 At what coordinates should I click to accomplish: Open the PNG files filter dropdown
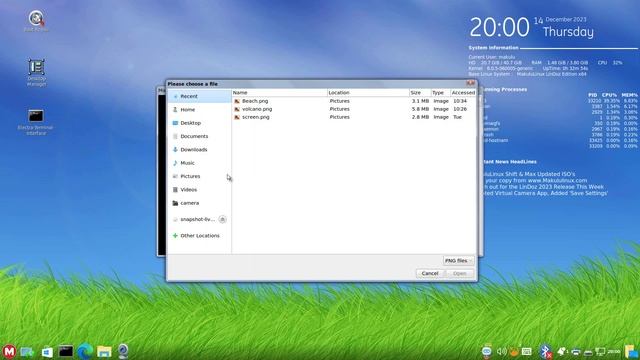[458, 260]
